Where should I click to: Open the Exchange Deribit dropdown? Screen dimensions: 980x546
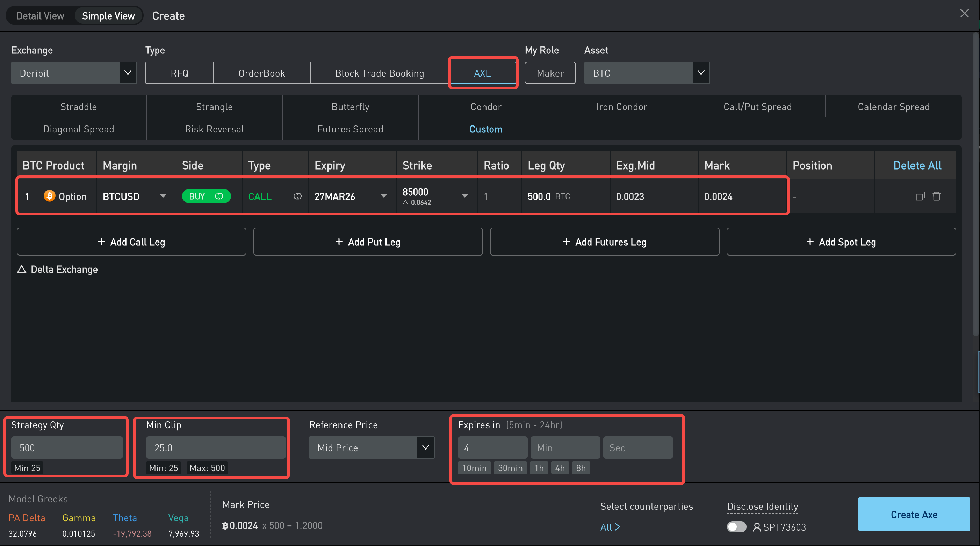coord(128,73)
